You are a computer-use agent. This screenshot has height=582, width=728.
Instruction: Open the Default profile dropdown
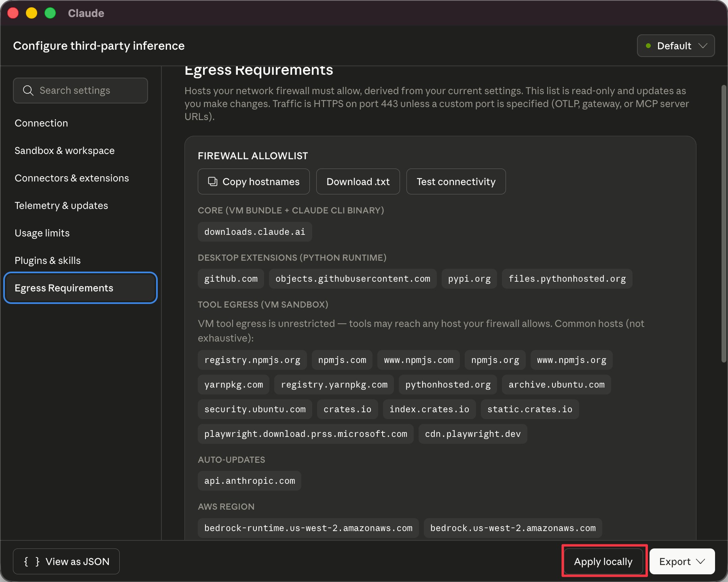[676, 46]
